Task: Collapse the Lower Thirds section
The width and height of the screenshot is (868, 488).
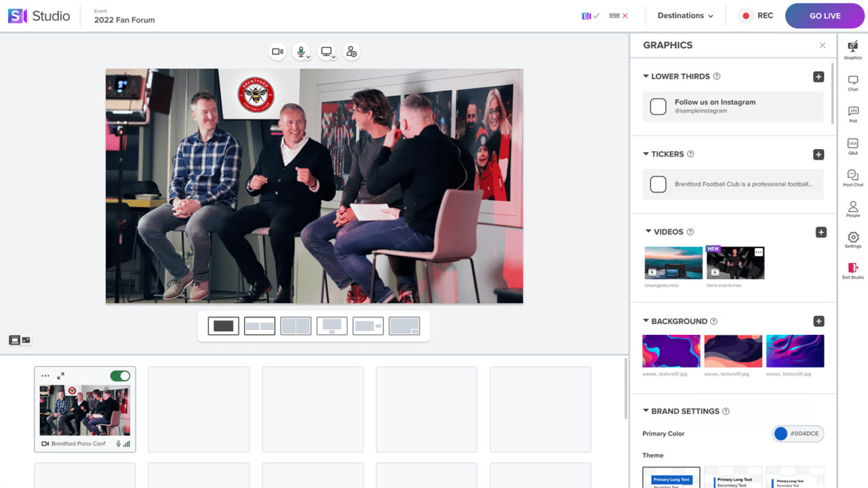Action: tap(646, 77)
